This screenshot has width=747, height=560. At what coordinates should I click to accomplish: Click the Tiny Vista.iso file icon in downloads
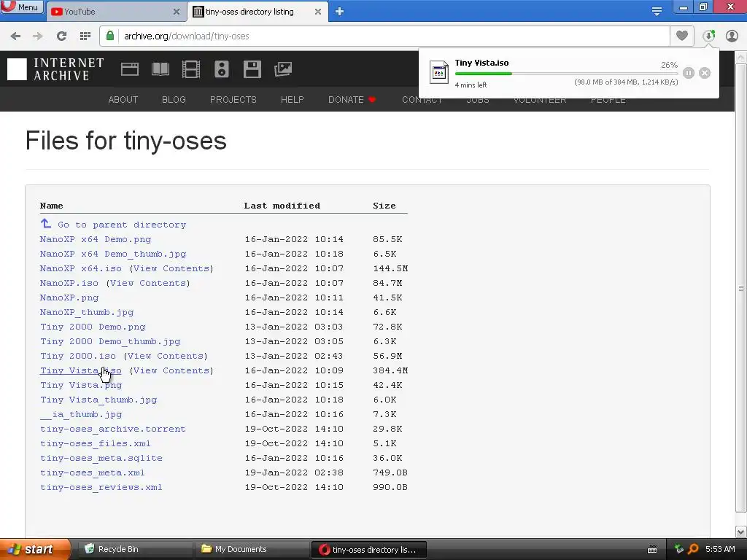point(438,72)
